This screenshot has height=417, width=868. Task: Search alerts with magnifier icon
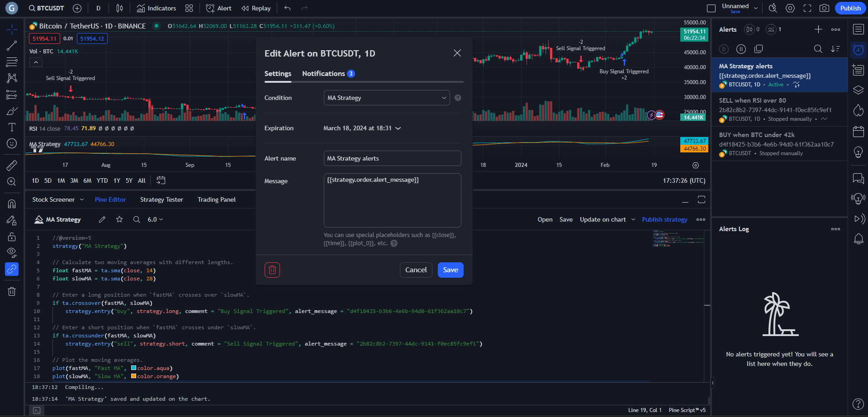(818, 49)
